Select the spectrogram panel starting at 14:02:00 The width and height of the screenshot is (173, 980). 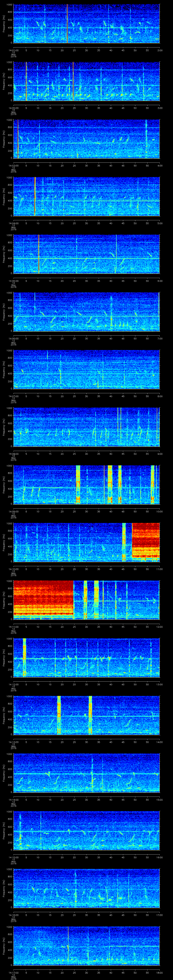(x=87, y=81)
